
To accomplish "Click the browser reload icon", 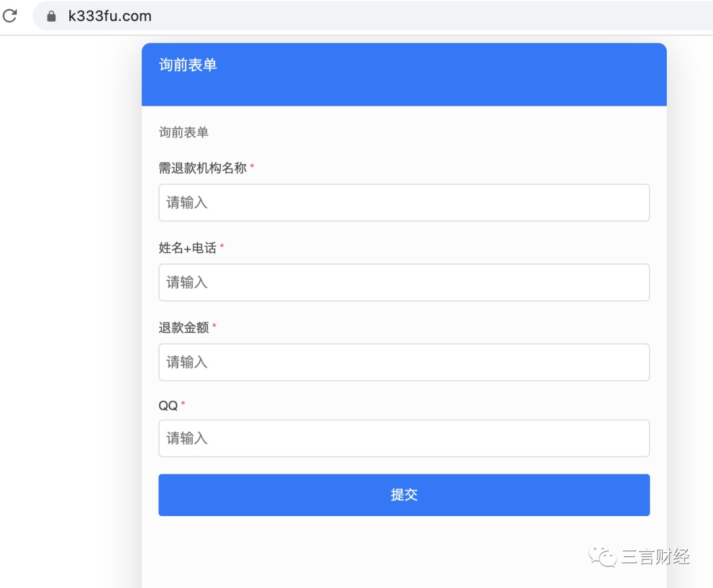I will pos(10,16).
